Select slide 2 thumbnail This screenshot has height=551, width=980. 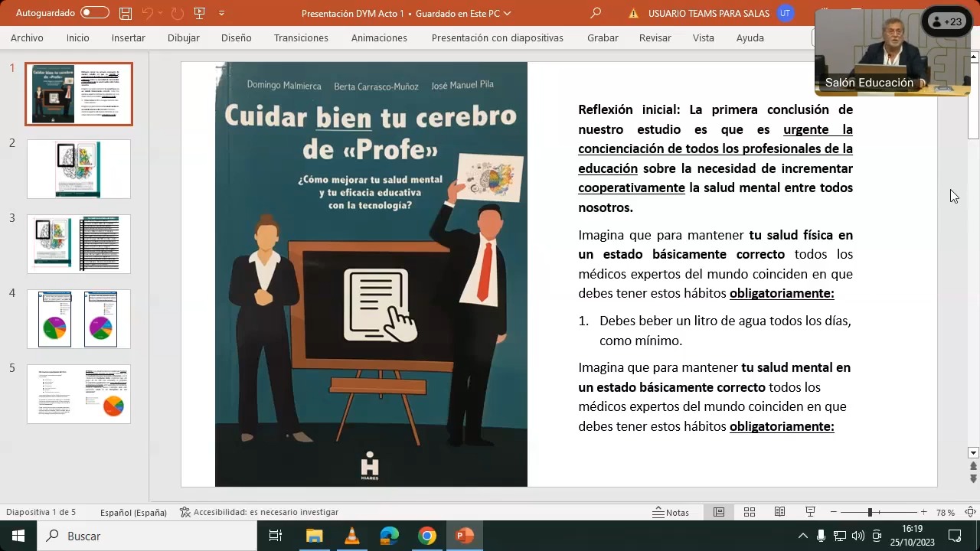click(x=79, y=169)
